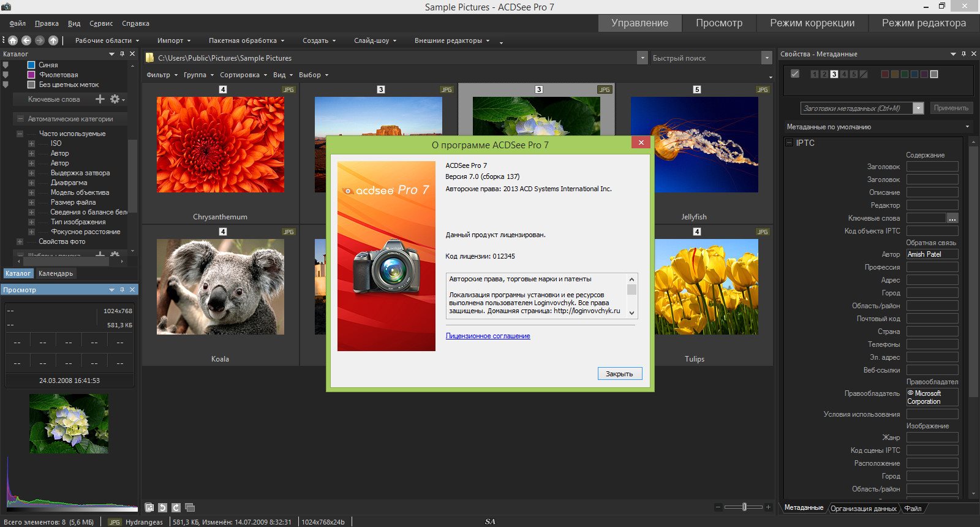Open the Импорт dropdown
Image resolution: width=980 pixels, height=527 pixels.
(174, 40)
